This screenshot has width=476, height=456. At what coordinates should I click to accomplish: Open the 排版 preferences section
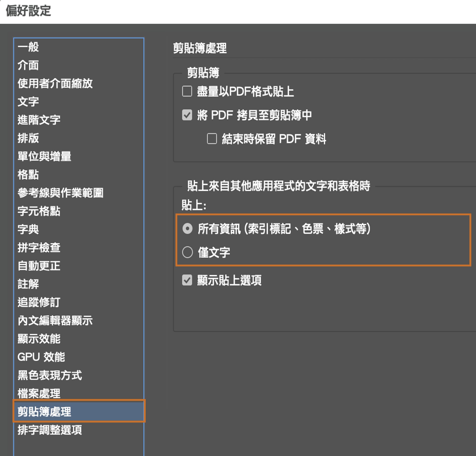28,138
